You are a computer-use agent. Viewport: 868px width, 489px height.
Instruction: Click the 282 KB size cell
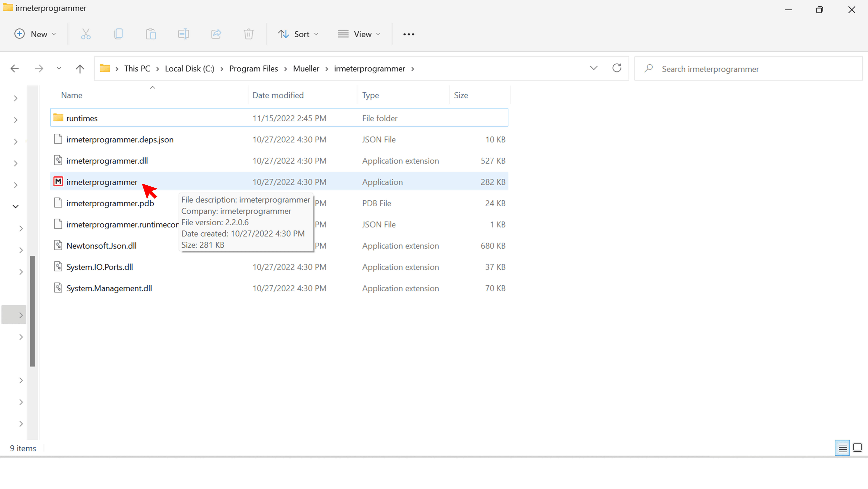(x=493, y=182)
